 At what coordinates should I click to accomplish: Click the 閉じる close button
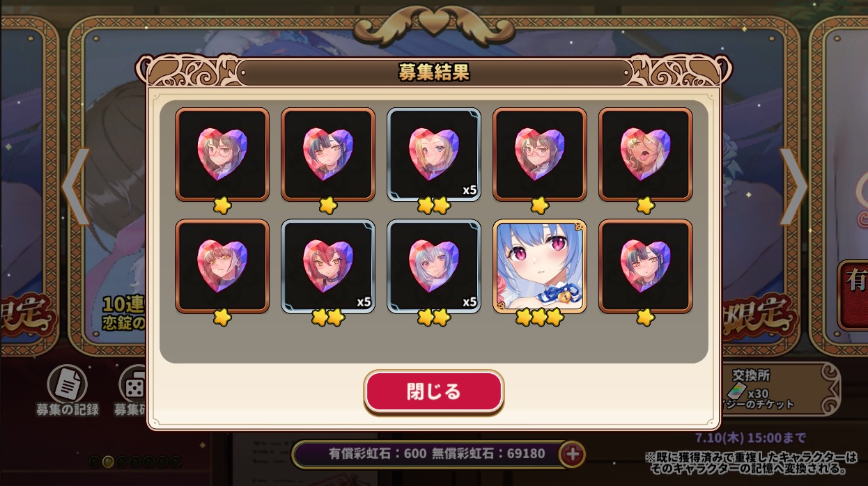point(433,391)
